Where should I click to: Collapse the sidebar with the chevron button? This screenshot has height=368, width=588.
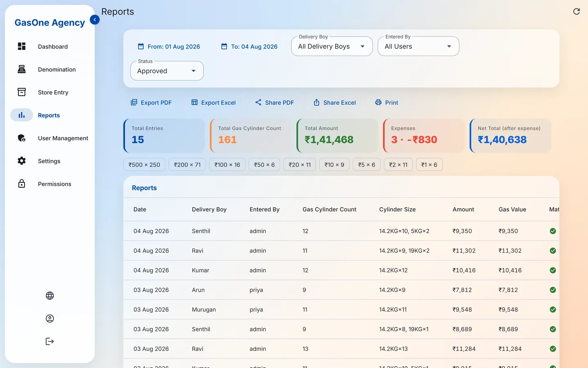95,19
